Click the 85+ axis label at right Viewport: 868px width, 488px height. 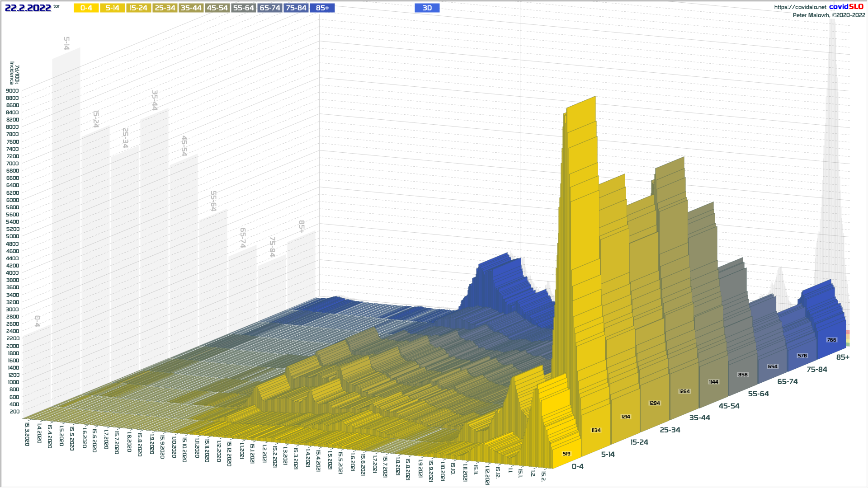pos(842,357)
